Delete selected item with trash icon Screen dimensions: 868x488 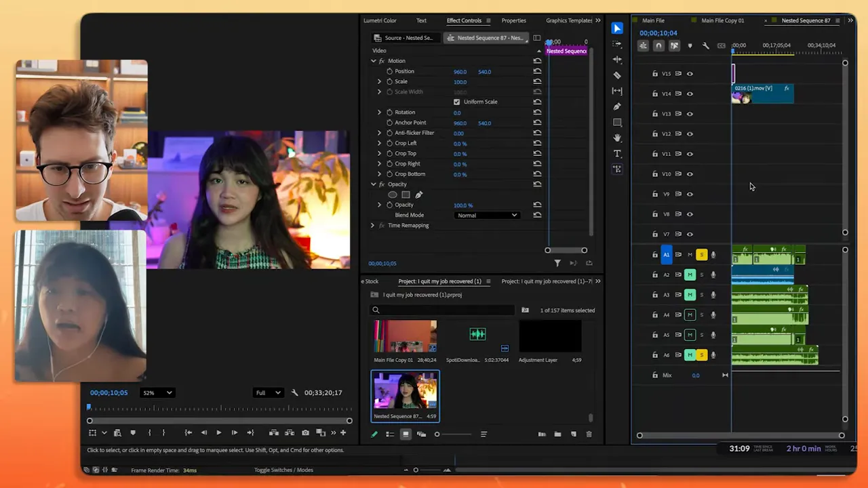coord(589,434)
